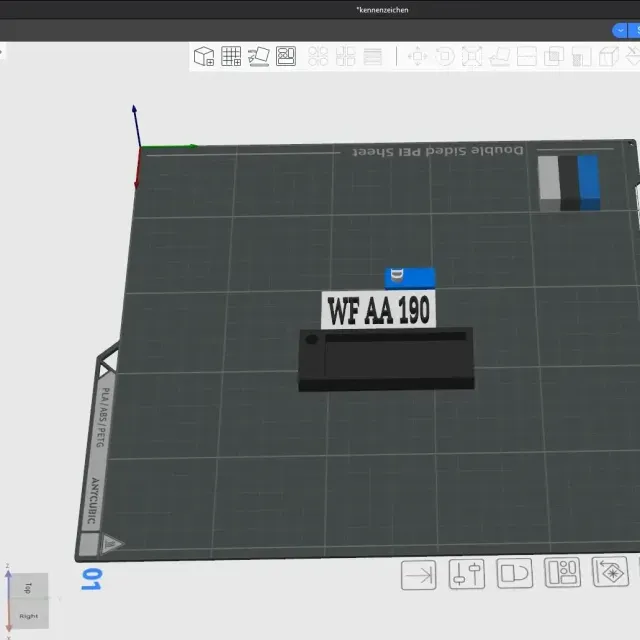Open the blue dropdown arrow at top right
This screenshot has width=640, height=640.
pos(620,31)
